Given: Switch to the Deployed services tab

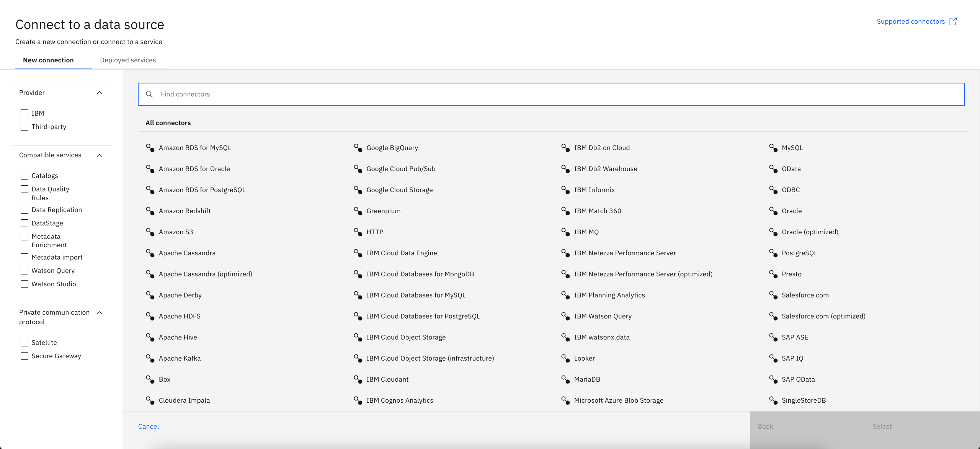Looking at the screenshot, I should click(x=128, y=60).
